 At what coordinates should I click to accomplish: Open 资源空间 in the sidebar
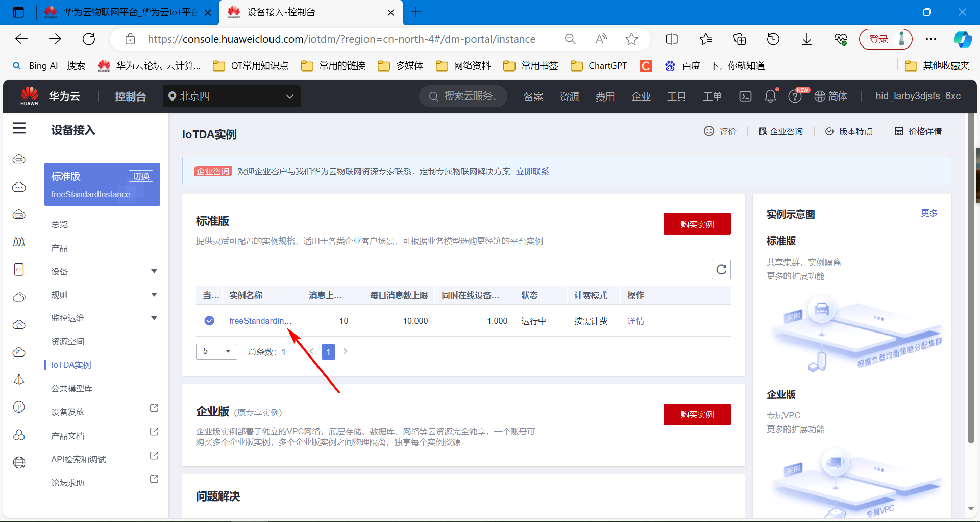point(68,341)
